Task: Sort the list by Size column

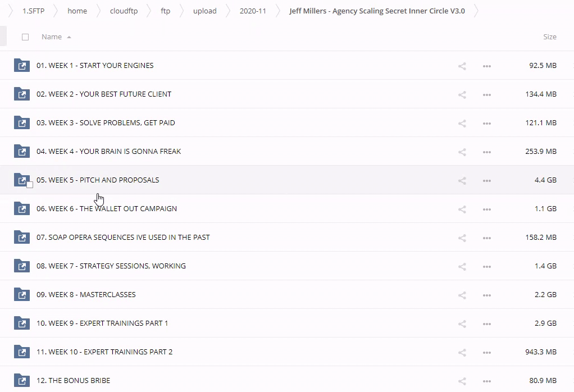Action: pos(549,37)
